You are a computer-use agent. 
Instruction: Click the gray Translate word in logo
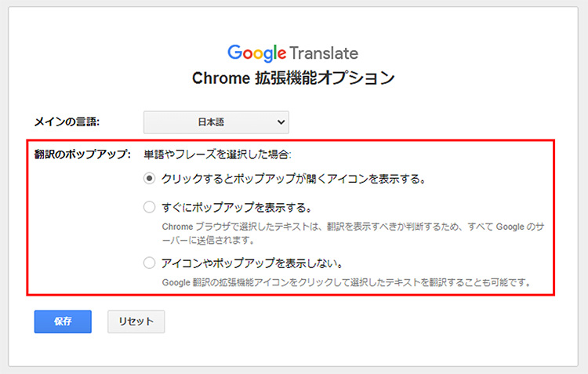[324, 53]
